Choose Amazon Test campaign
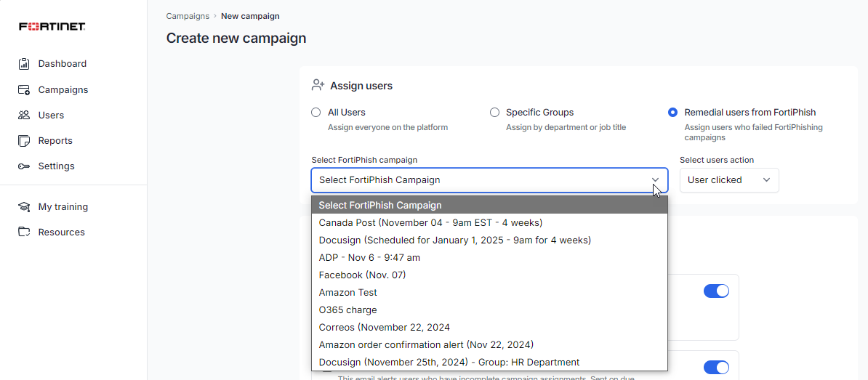 (489, 292)
